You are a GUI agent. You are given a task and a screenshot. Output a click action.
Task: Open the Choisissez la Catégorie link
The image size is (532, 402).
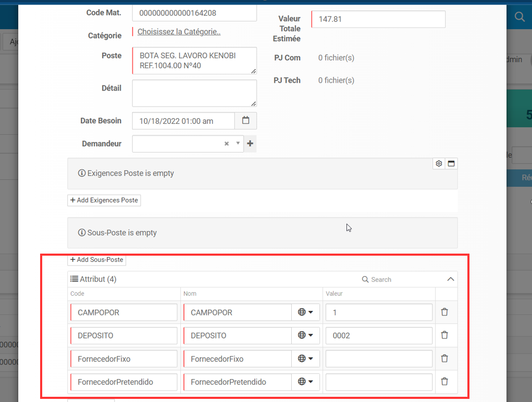click(178, 32)
